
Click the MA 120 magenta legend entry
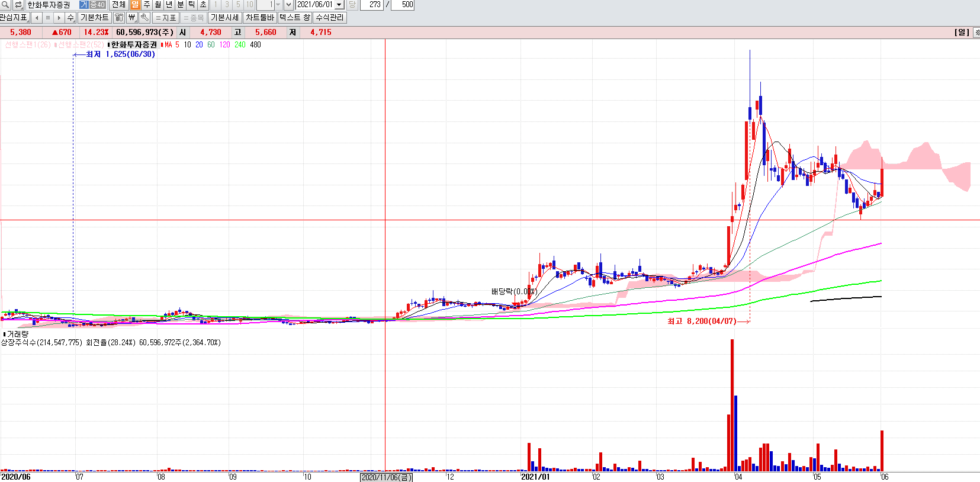pyautogui.click(x=224, y=44)
